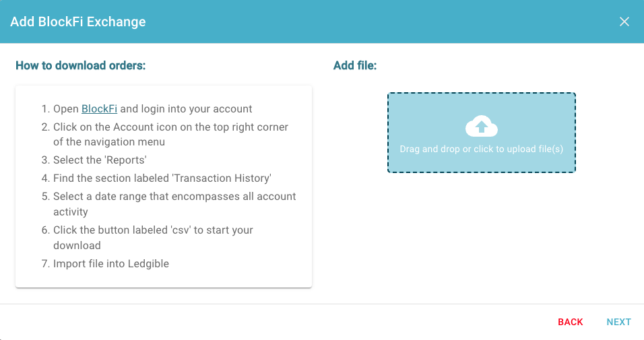Click the step reading Select the 'Reports'
Image resolution: width=644 pixels, height=340 pixels.
click(x=100, y=160)
